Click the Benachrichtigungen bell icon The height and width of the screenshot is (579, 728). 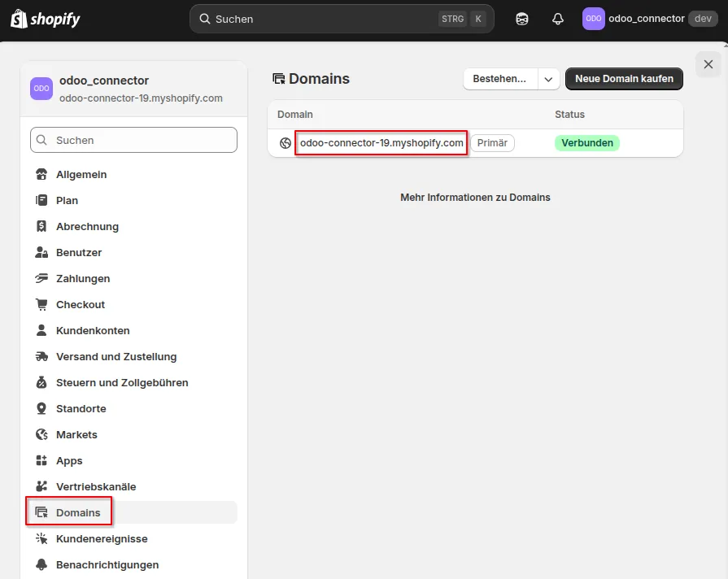(41, 564)
